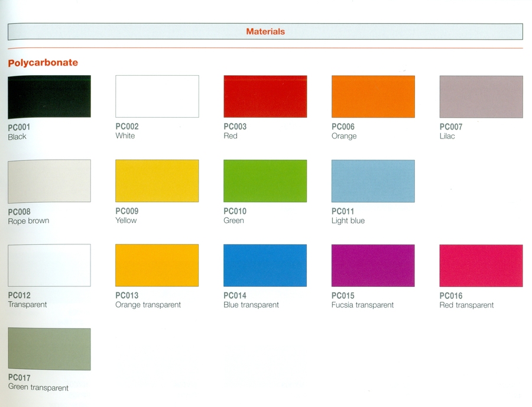Click the PC014 code label
532x407 pixels.
(x=235, y=296)
